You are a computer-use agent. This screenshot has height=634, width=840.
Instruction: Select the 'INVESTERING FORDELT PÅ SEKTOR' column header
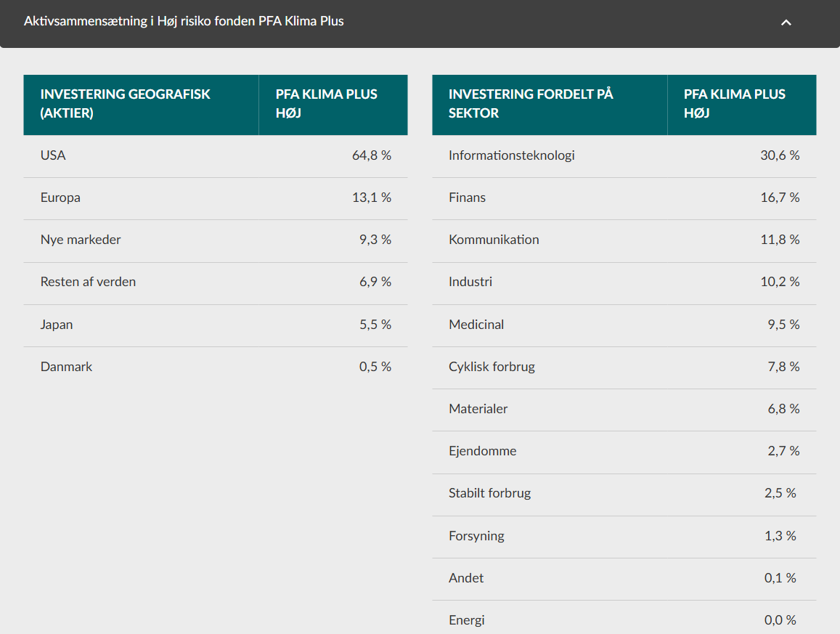coord(550,105)
